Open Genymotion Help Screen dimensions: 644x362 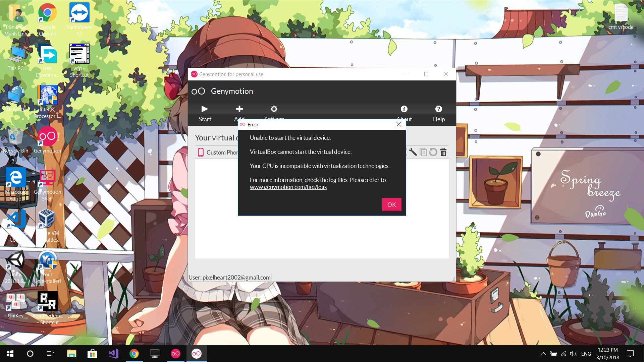coord(439,114)
